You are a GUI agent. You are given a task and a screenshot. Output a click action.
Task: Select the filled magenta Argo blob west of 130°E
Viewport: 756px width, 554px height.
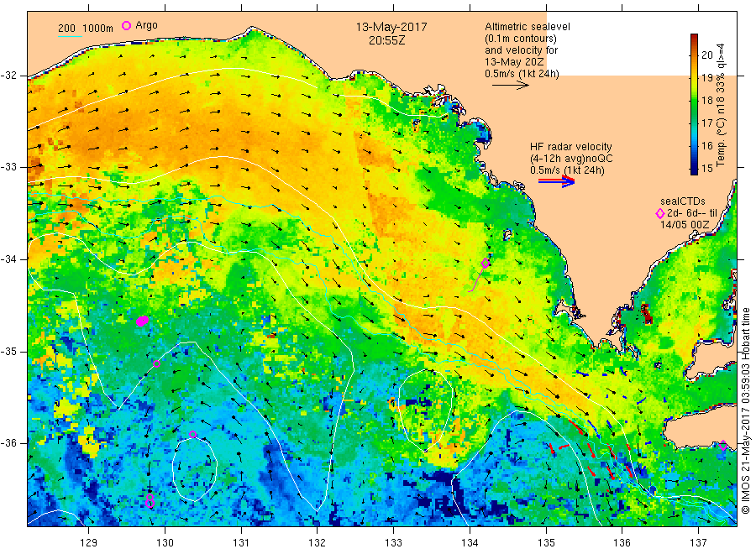(x=142, y=321)
